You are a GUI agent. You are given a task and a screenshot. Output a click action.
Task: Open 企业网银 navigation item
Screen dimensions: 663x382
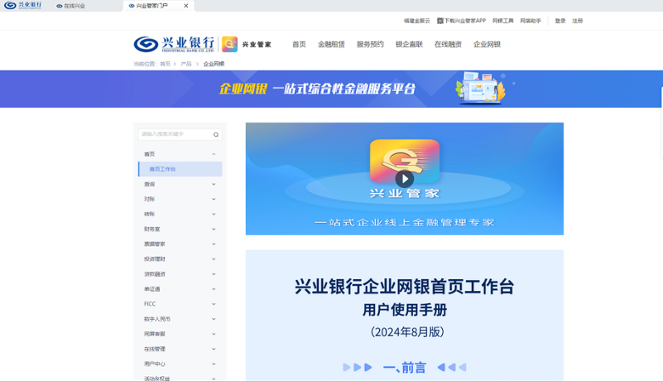[487, 44]
